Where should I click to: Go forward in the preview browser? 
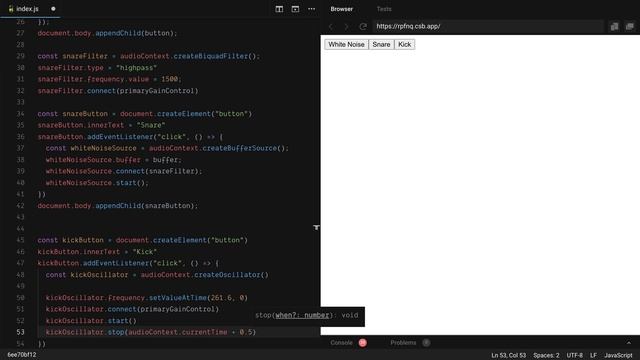tap(347, 27)
